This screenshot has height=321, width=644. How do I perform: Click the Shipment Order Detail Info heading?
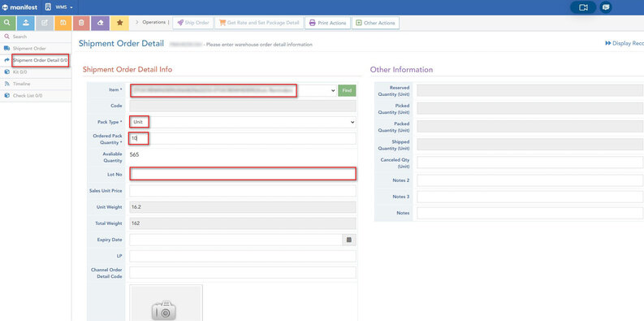click(x=128, y=69)
